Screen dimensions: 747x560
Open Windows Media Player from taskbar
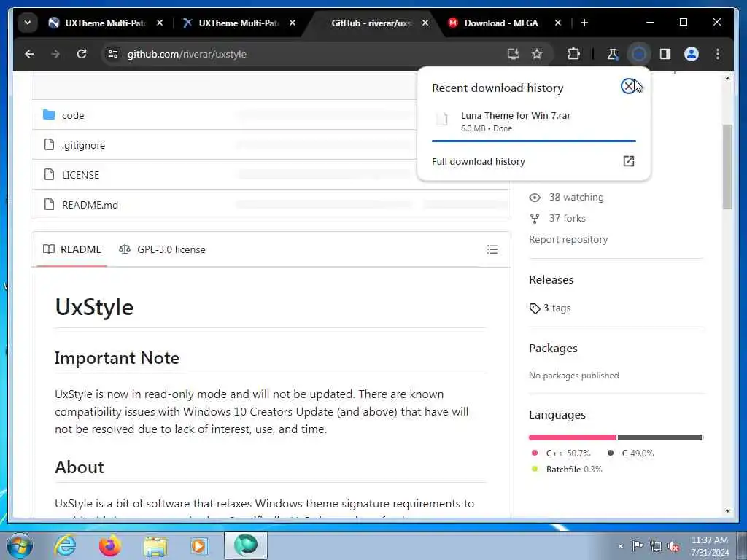(x=200, y=545)
